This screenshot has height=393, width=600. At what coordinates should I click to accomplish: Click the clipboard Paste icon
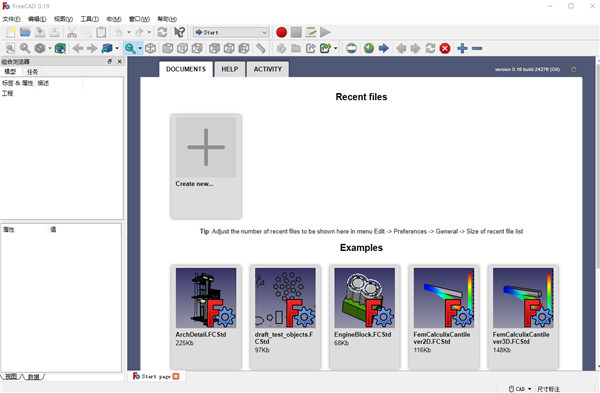pos(101,33)
